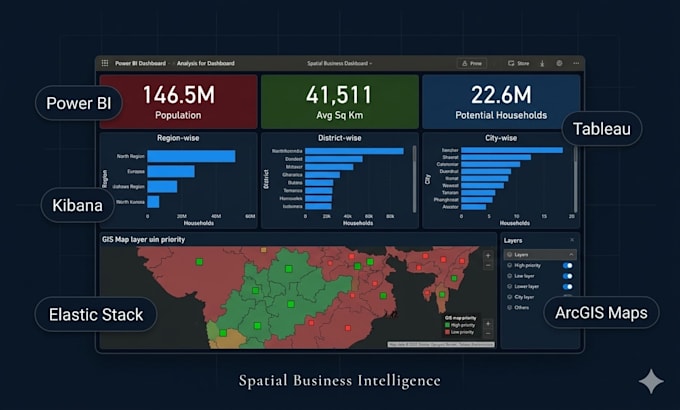Viewport: 680px width, 410px height.
Task: Click the download icon in dashboard header
Action: tap(542, 63)
